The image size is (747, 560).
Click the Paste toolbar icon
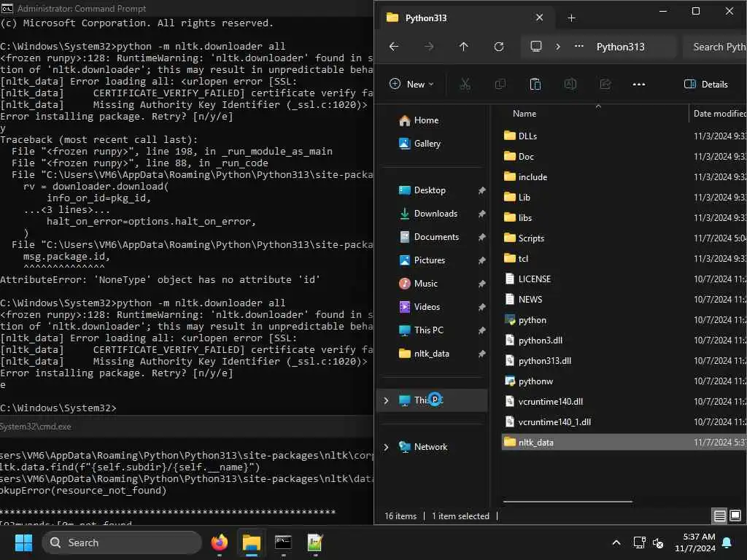coord(535,85)
